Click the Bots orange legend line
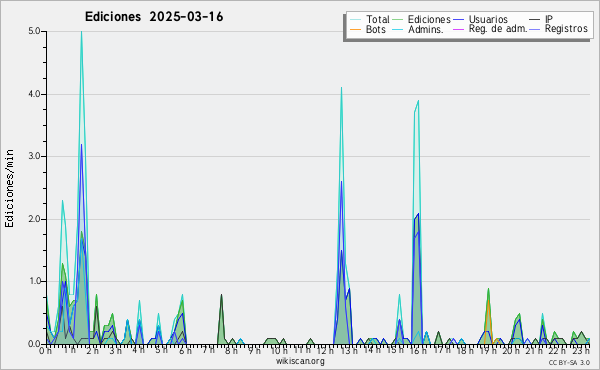Screen dimensions: 600x370 coord(356,29)
